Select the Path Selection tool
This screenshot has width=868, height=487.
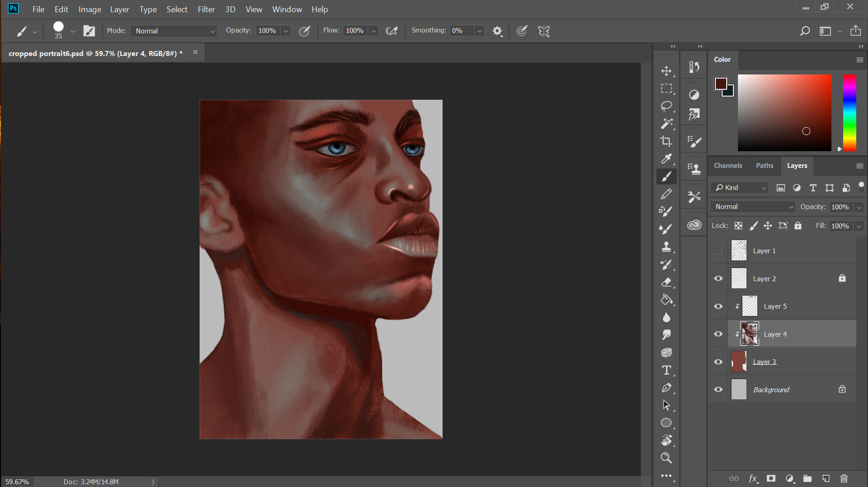[x=666, y=405]
